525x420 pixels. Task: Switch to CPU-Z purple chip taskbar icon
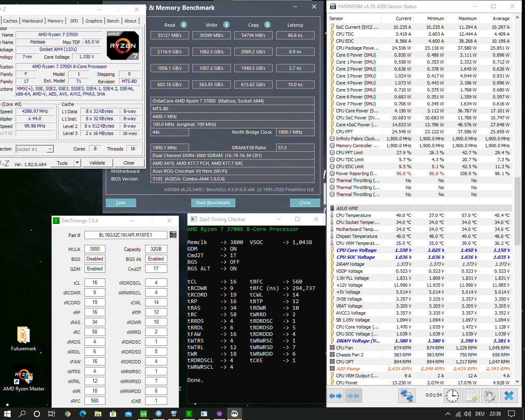(219, 414)
